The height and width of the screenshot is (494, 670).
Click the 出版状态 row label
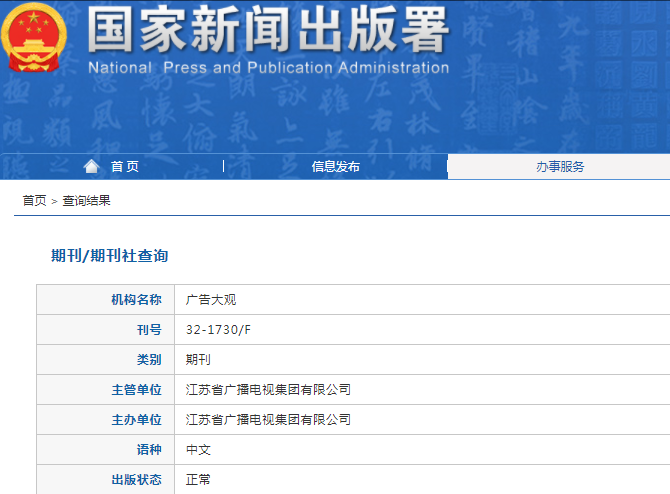tap(136, 480)
